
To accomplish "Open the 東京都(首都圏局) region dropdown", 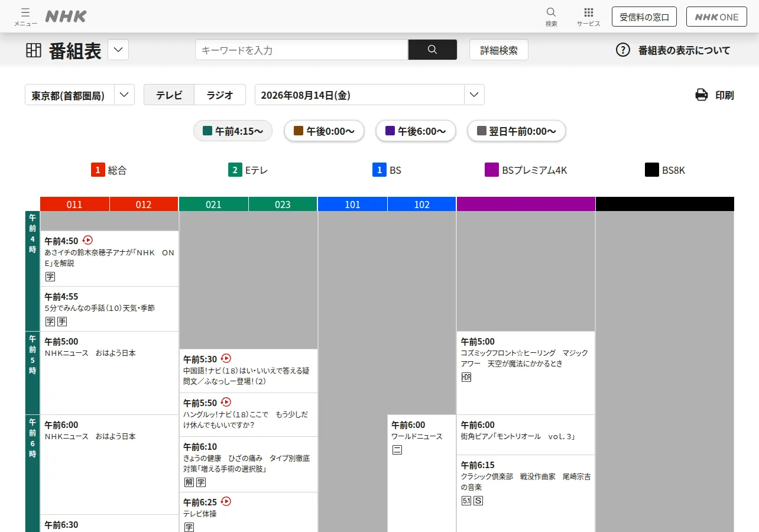I will 80,95.
